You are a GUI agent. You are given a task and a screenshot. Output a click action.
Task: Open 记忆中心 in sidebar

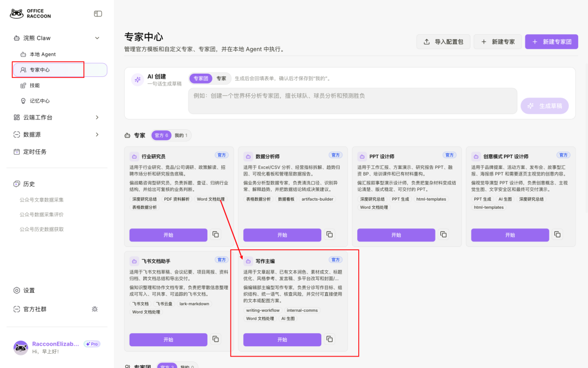coord(39,101)
